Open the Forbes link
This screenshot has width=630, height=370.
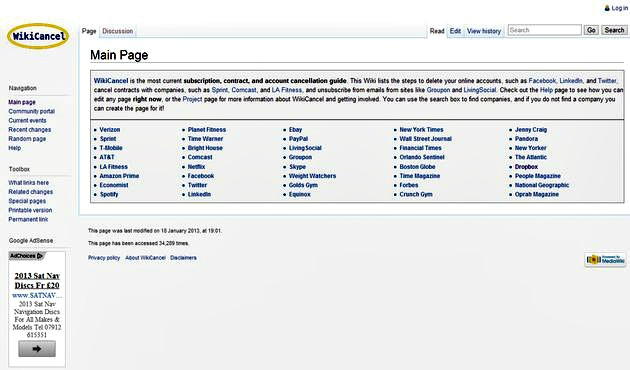[409, 185]
